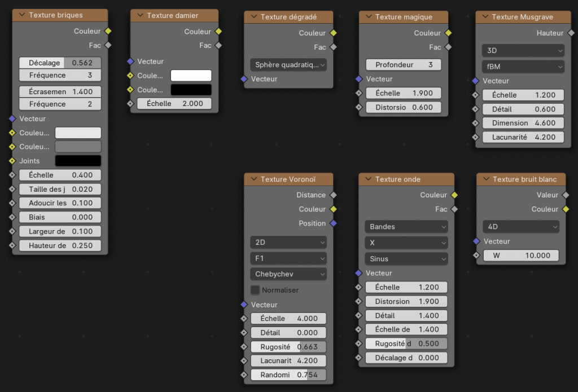Click Vecteur input socket on Texture dégradé
The image size is (578, 392).
click(x=244, y=79)
